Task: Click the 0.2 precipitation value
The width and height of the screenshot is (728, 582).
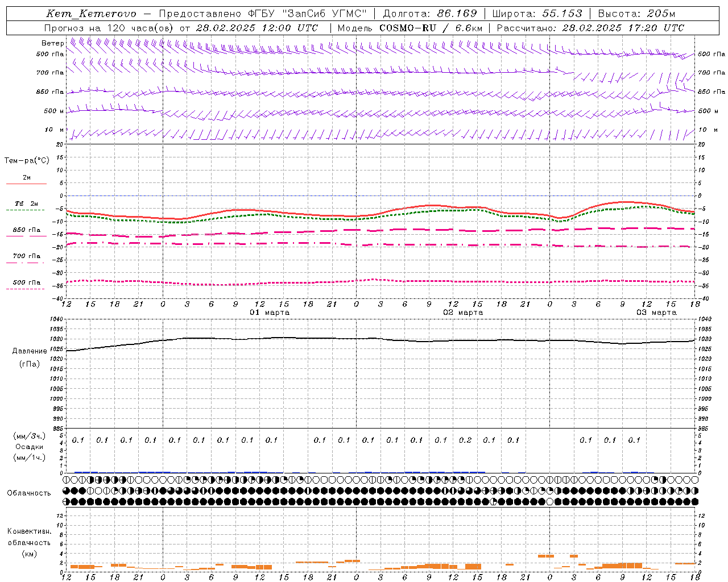Action: click(x=465, y=440)
